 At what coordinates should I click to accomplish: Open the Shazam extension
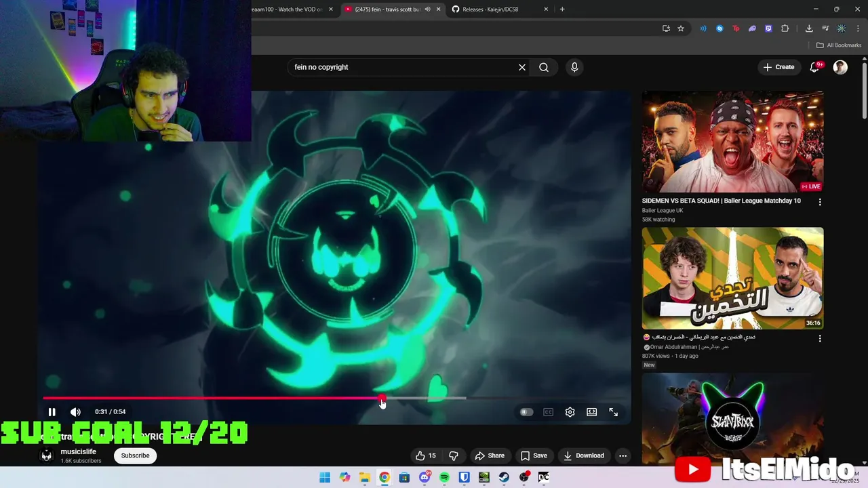pos(719,28)
